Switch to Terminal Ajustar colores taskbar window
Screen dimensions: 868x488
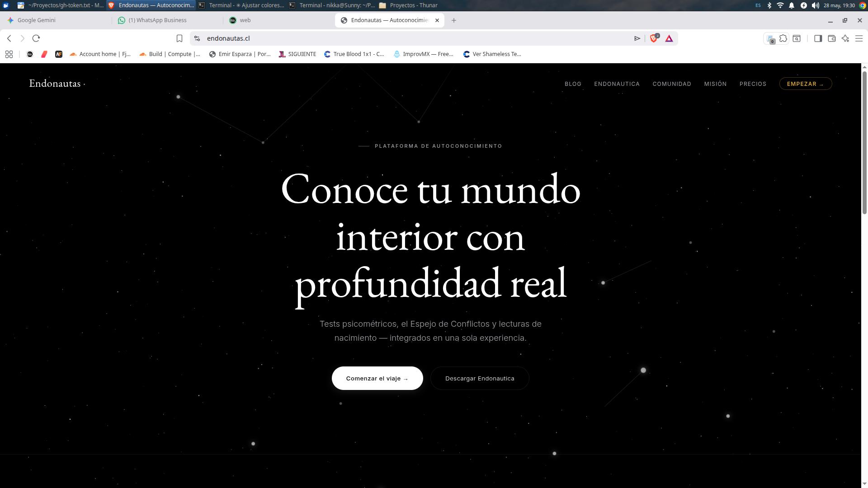[x=242, y=5]
